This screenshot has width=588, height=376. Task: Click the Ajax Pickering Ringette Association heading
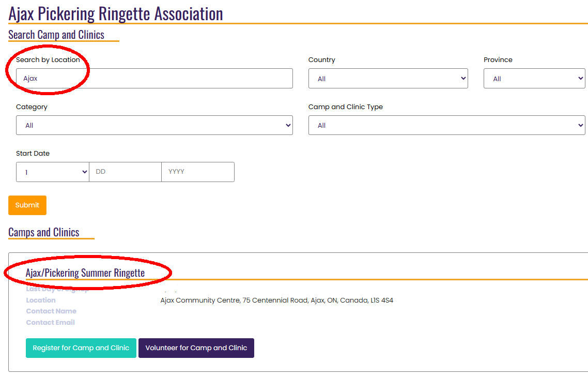(116, 13)
